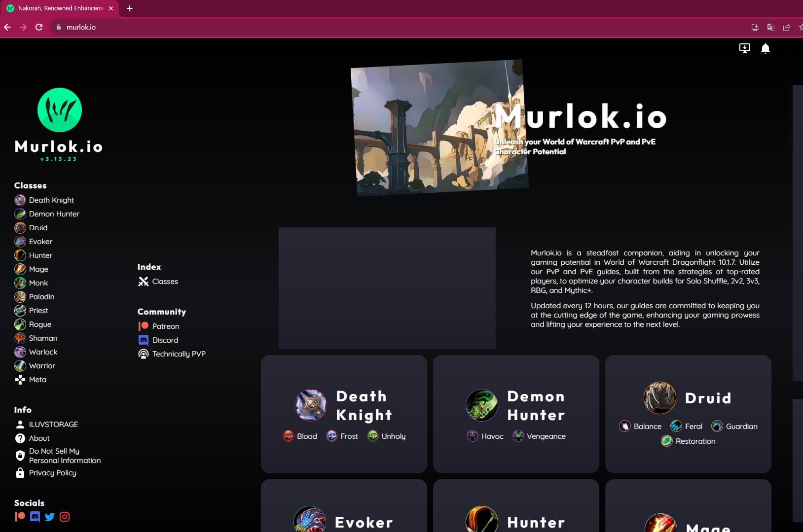Open Technically PVP podcast link

[x=172, y=354]
